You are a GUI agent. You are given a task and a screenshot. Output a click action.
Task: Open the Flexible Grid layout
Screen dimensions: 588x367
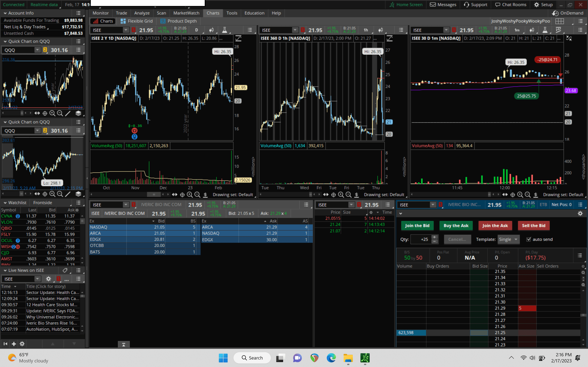(x=137, y=21)
